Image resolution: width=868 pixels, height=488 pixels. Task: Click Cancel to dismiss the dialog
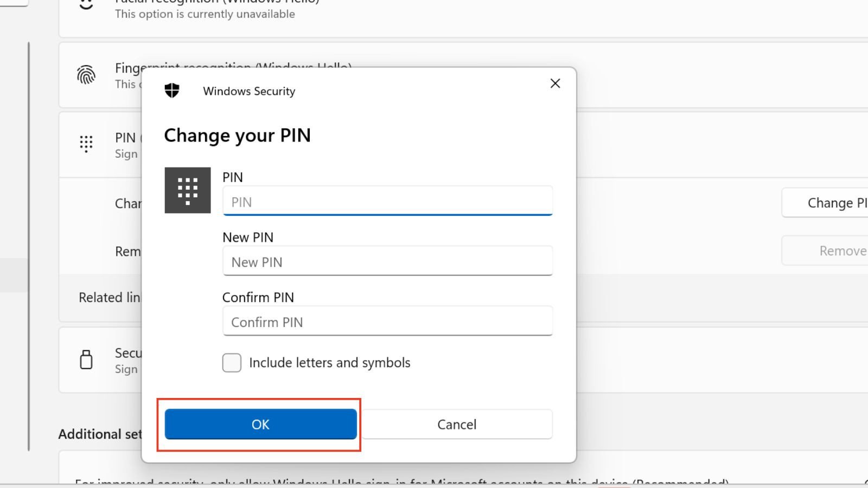click(x=456, y=424)
